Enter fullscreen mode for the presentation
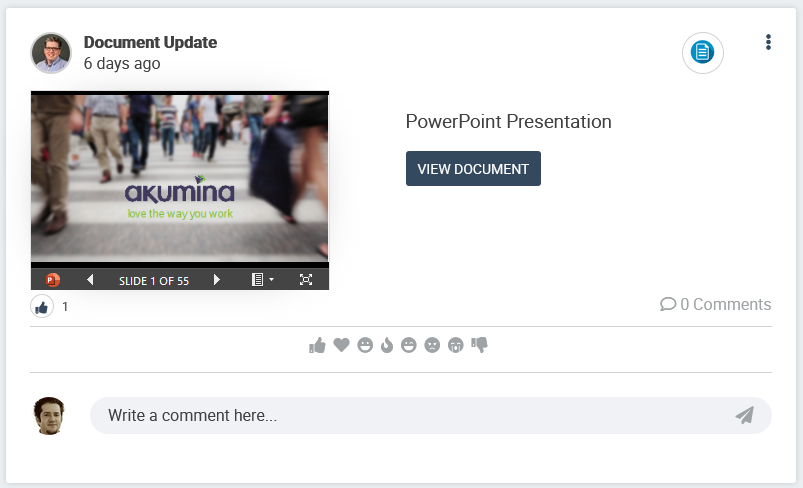 click(x=306, y=280)
